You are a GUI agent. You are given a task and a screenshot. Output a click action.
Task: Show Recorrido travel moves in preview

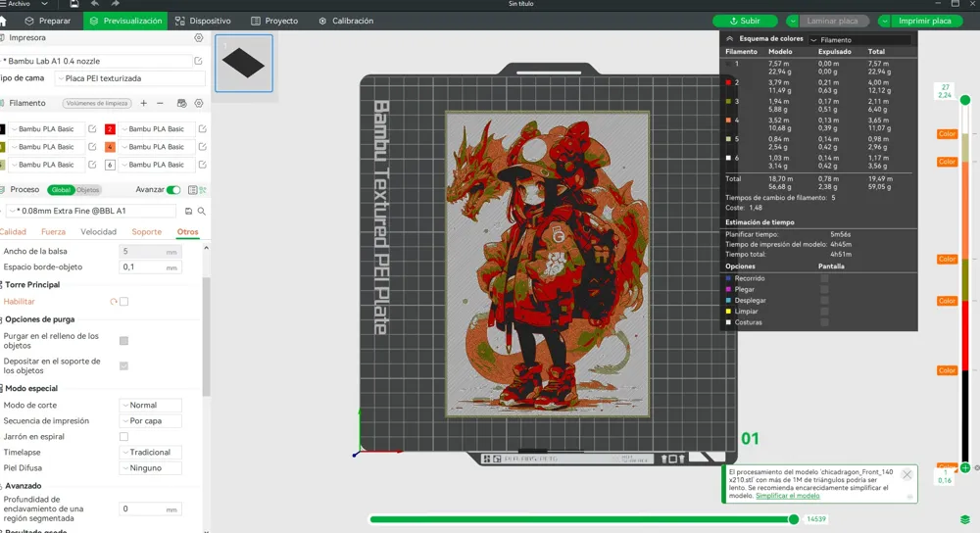[x=824, y=278]
